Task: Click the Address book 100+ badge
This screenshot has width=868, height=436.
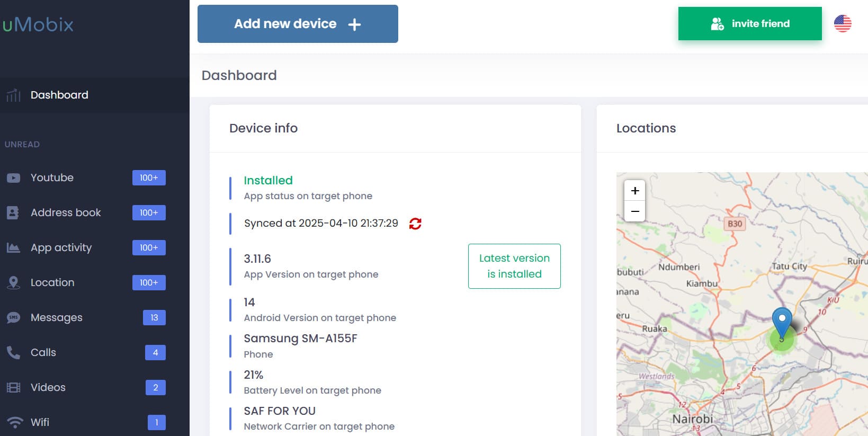Action: pos(149,213)
